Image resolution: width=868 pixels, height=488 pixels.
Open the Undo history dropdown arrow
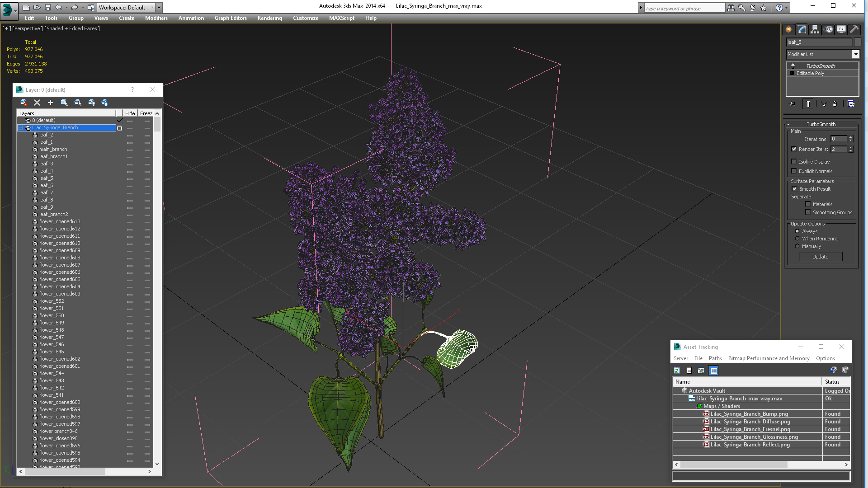(x=66, y=7)
